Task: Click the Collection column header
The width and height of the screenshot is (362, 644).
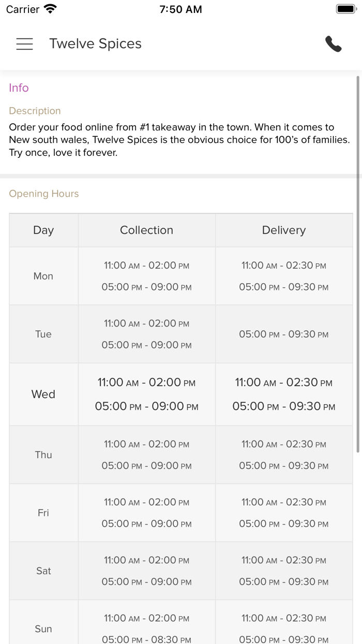Action: click(x=146, y=230)
